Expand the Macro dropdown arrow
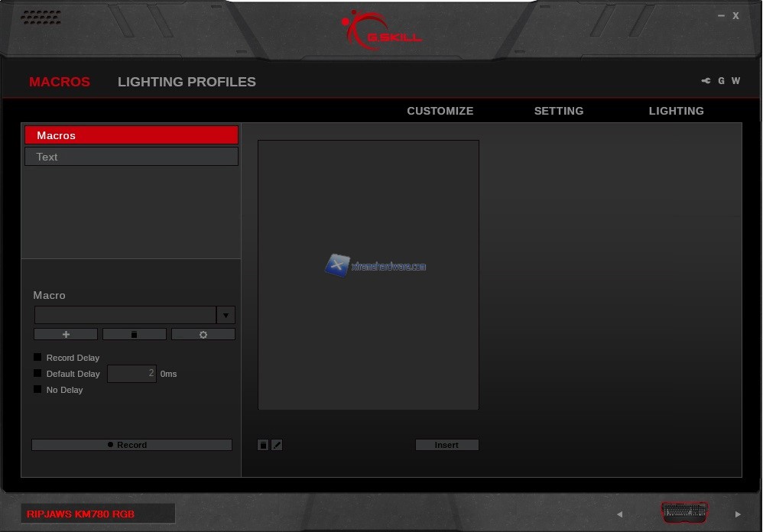This screenshot has height=532, width=763. [x=226, y=315]
